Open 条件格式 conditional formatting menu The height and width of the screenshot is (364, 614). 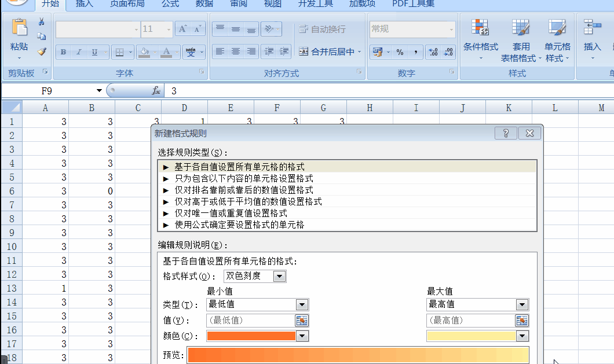point(480,39)
